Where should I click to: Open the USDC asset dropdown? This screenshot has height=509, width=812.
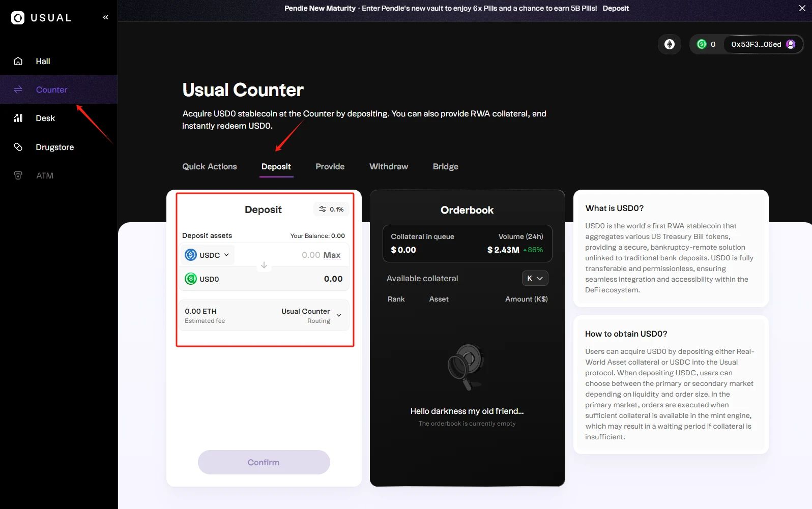[208, 255]
